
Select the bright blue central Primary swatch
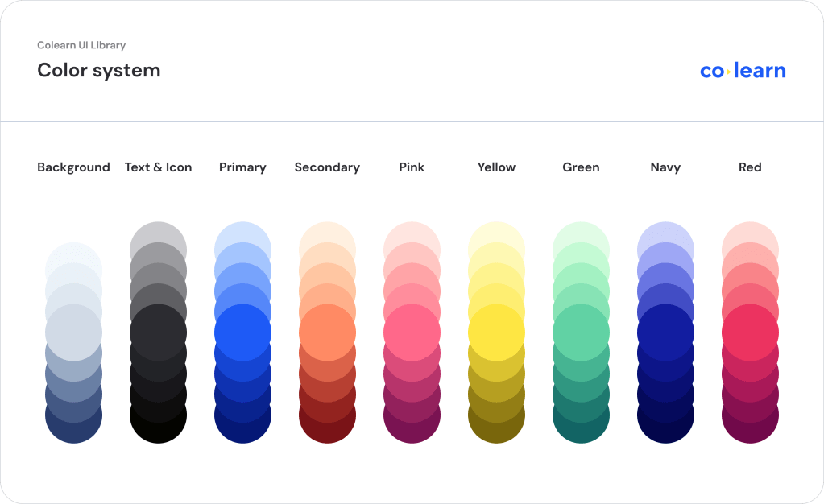242,333
